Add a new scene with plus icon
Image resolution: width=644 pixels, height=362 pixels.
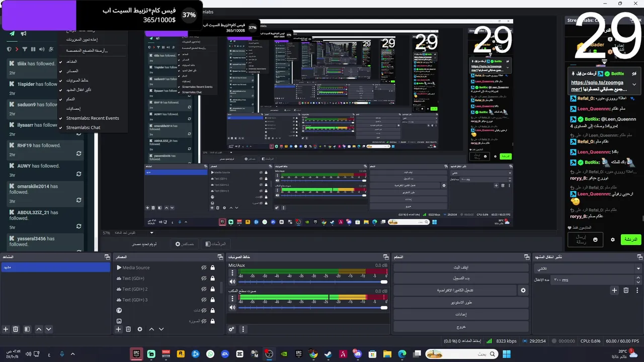pyautogui.click(x=6, y=329)
